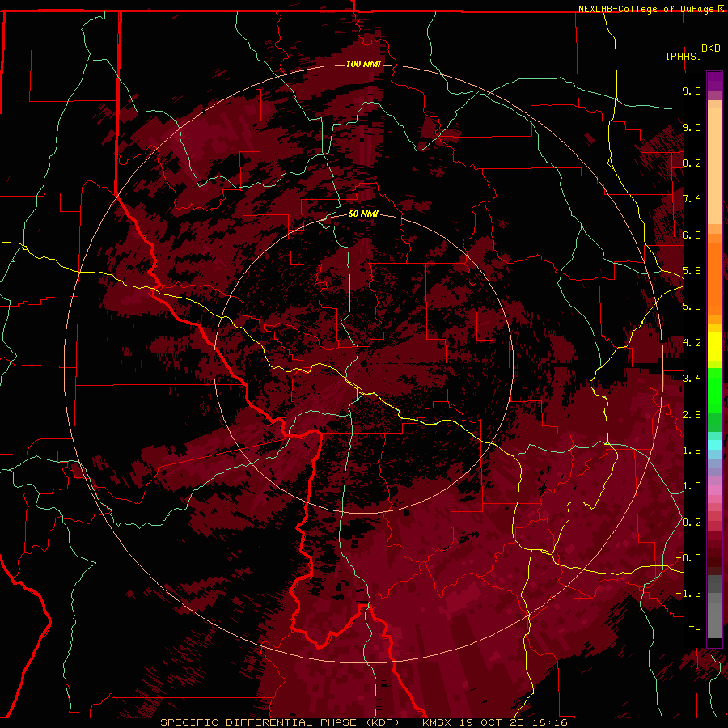Click the cyan band of the color bar

[714, 444]
